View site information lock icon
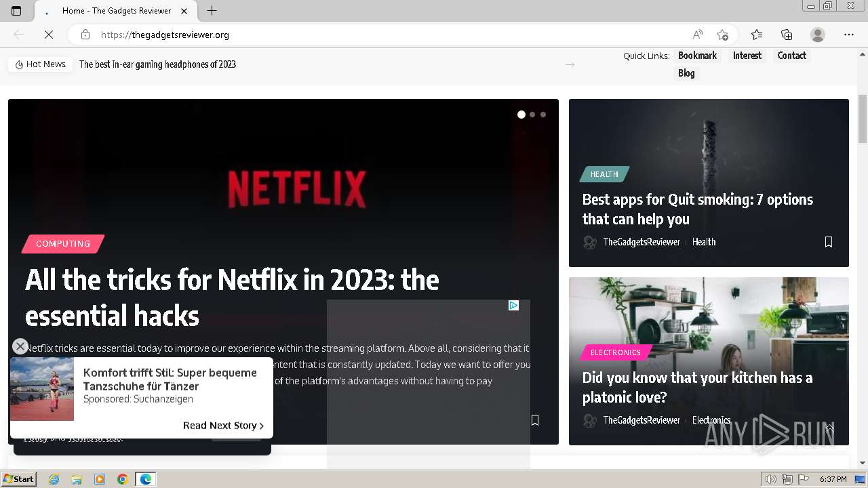 [x=85, y=35]
